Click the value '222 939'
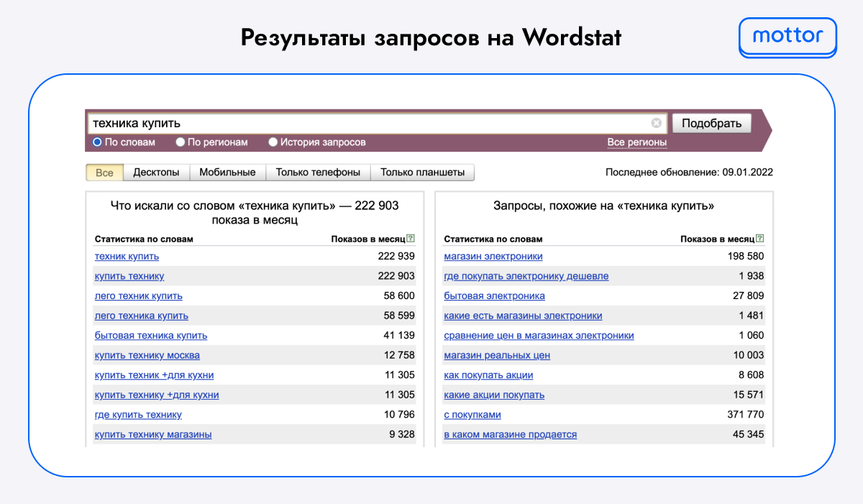 396,257
